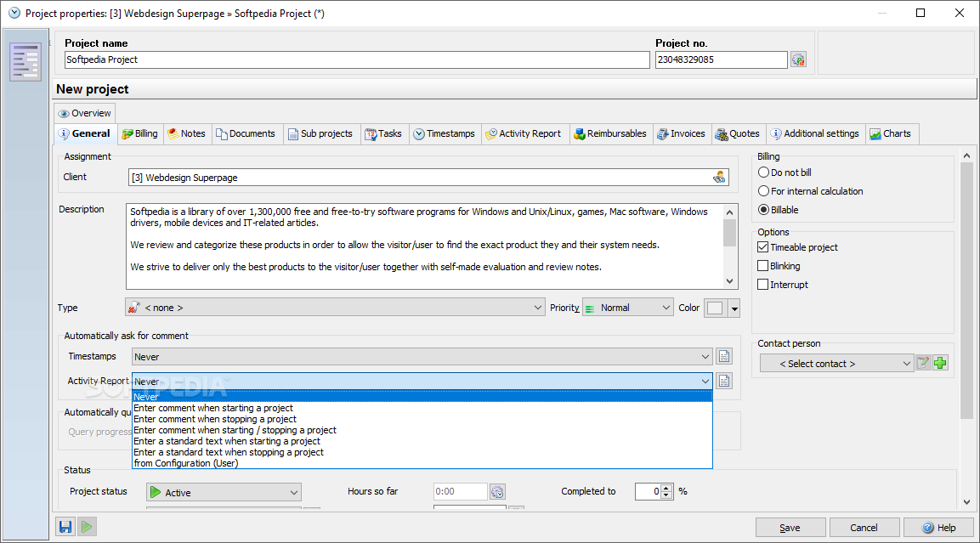Open Help

[x=938, y=528]
